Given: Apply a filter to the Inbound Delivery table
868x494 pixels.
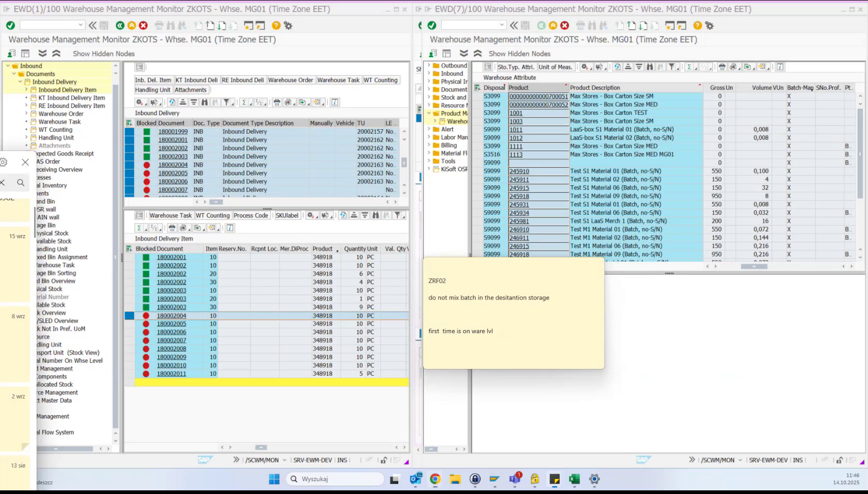Looking at the screenshot, I should [227, 102].
